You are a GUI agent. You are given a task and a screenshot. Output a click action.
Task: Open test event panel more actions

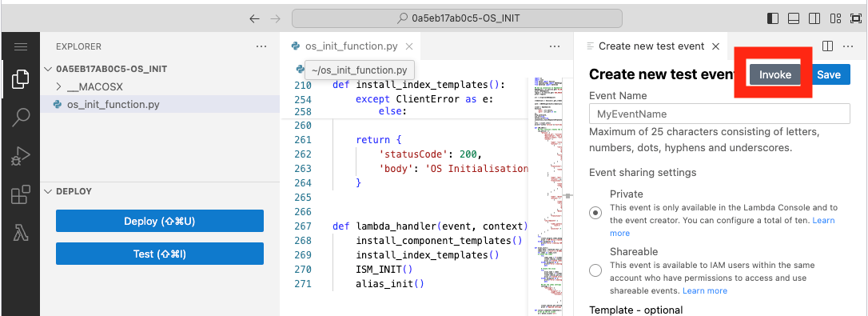[x=848, y=46]
